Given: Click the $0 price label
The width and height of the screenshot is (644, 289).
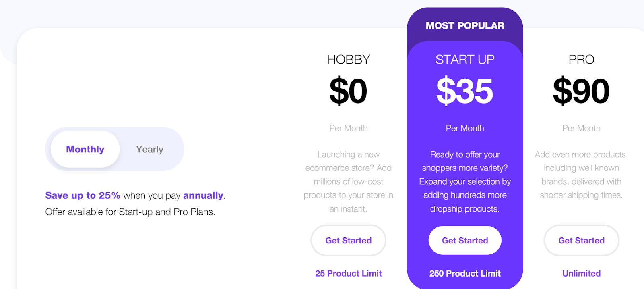Looking at the screenshot, I should pyautogui.click(x=348, y=90).
